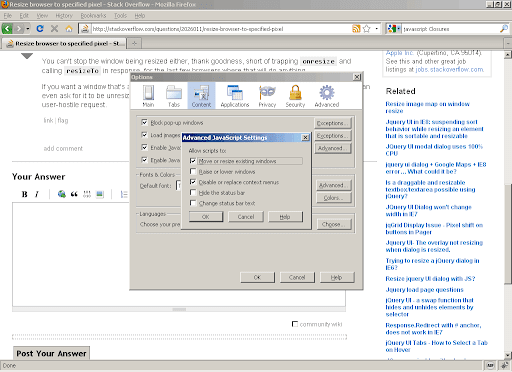Screen dimensions: 512x372
Task: Reload the page with the refresh icon
Action: click(x=40, y=29)
